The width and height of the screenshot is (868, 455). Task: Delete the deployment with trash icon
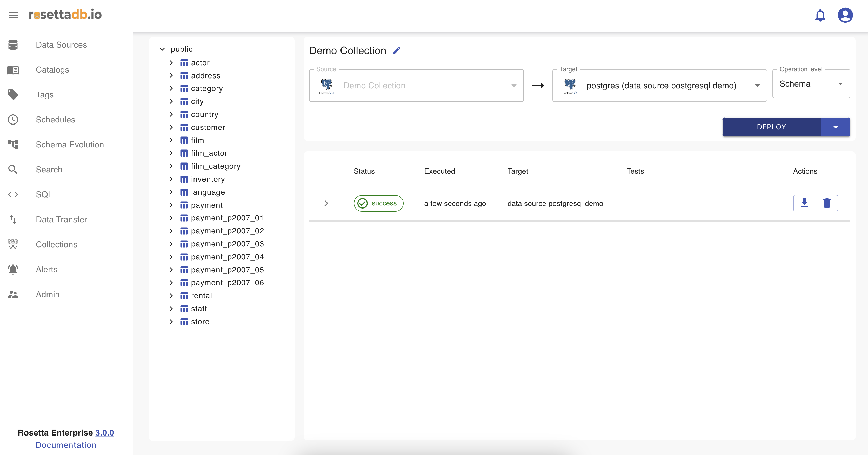tap(826, 203)
